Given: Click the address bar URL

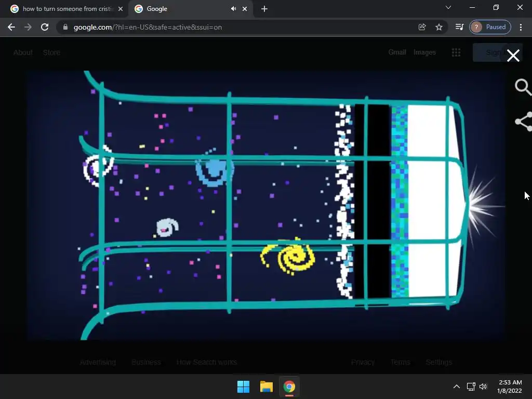Looking at the screenshot, I should 148,27.
